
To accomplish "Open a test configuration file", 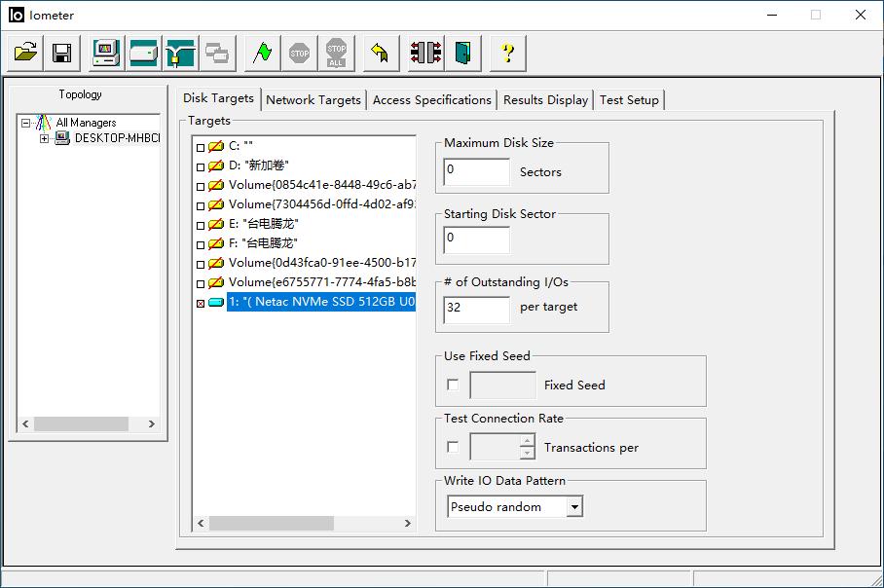I will pos(25,53).
